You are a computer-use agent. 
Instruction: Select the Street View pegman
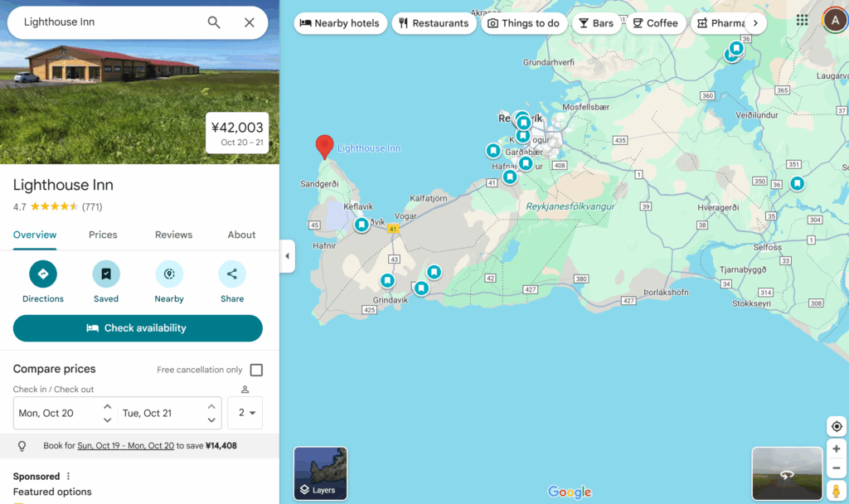point(837,491)
